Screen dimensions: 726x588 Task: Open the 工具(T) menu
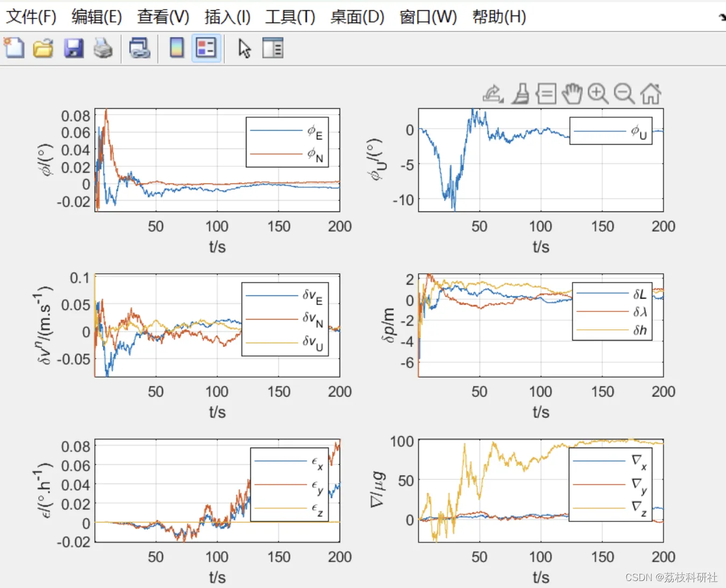(x=290, y=17)
